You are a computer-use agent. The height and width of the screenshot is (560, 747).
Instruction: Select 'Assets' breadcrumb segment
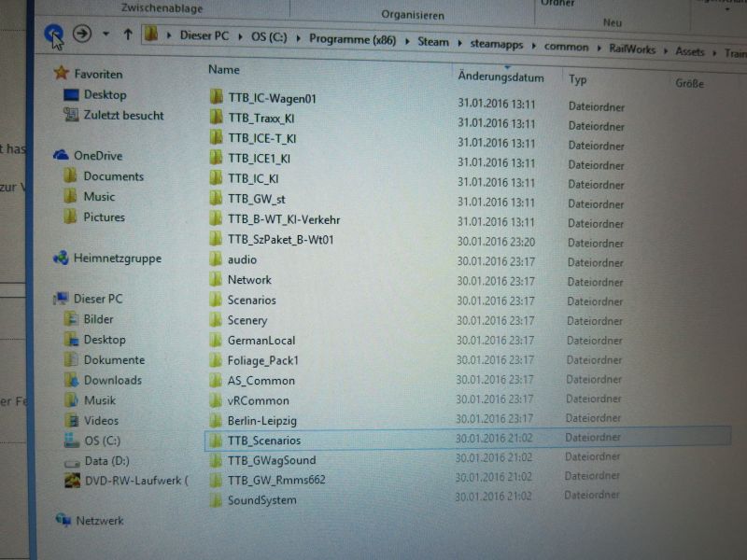point(689,51)
